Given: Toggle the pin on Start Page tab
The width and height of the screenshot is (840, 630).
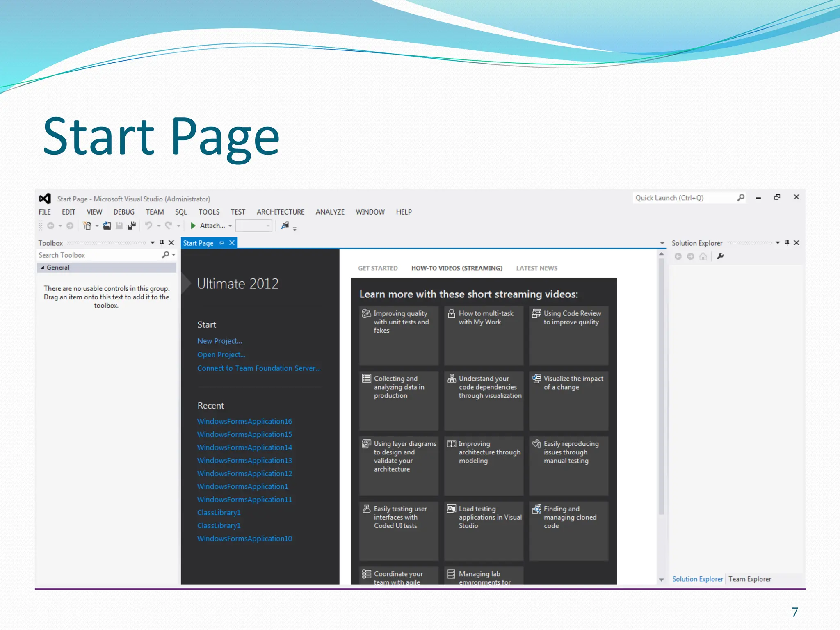Looking at the screenshot, I should pos(221,243).
